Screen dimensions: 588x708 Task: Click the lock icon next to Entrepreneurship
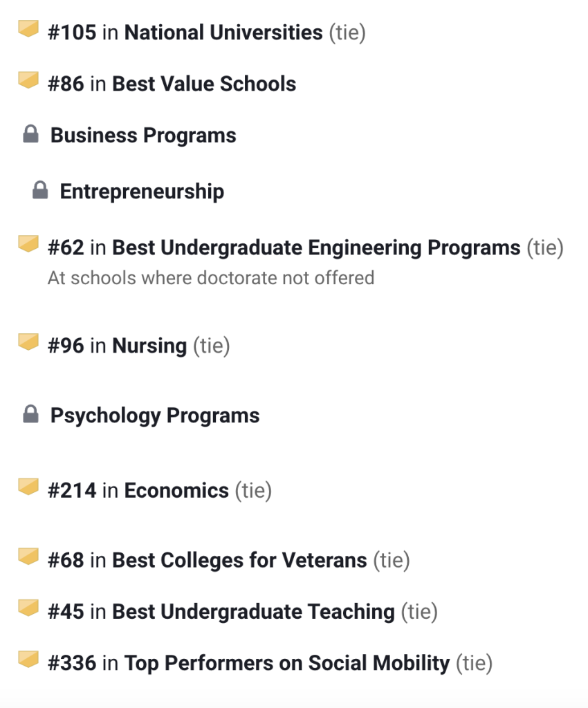point(40,191)
